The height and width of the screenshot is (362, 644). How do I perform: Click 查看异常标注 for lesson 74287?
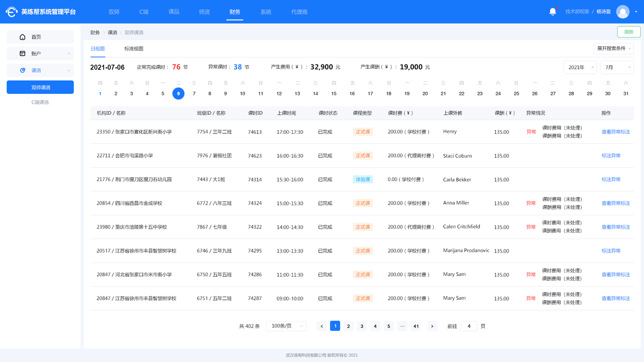(616, 298)
